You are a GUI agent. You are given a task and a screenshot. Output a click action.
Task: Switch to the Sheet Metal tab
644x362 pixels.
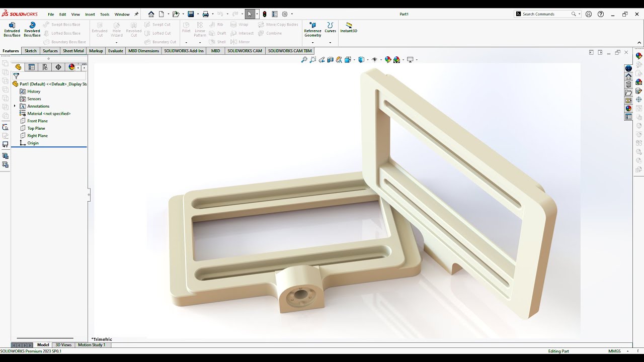click(x=73, y=51)
